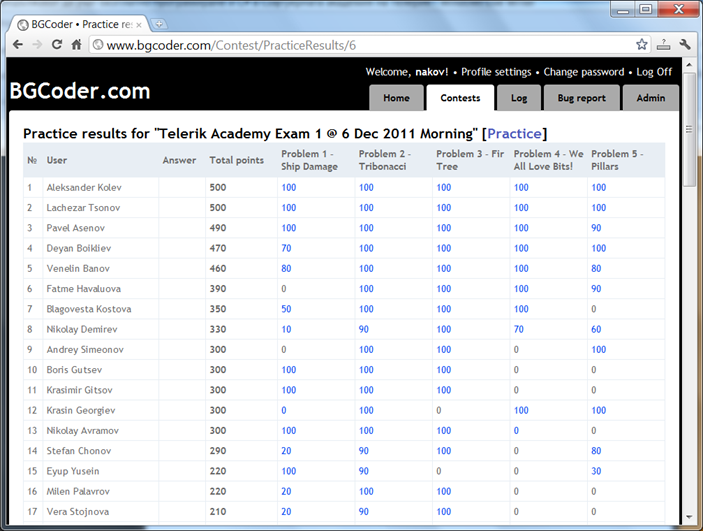
Task: Select the user name Krasimir Gitsov
Action: tap(79, 390)
